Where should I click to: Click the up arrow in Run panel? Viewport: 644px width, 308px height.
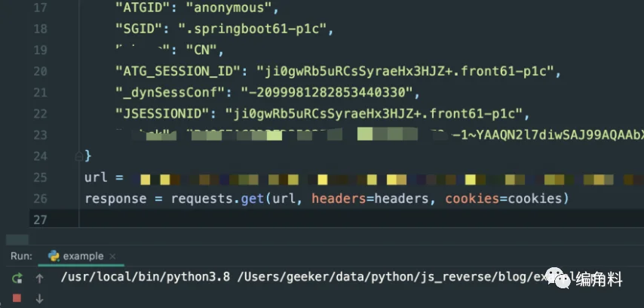[39, 279]
